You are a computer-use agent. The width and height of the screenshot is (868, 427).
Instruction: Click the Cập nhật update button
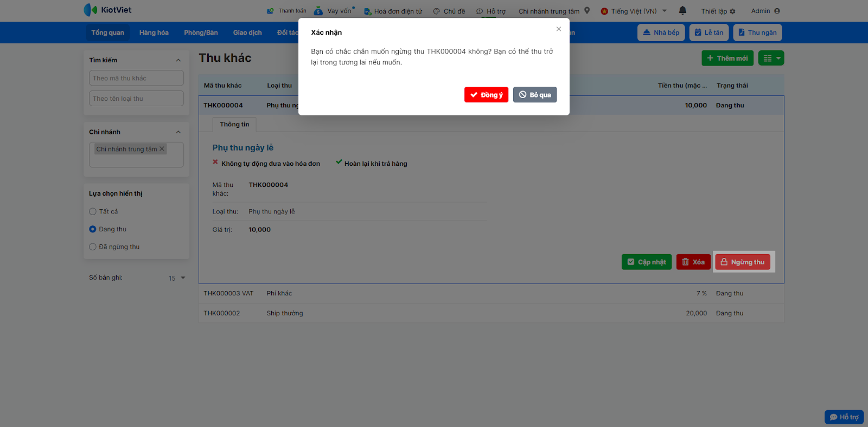coord(647,262)
